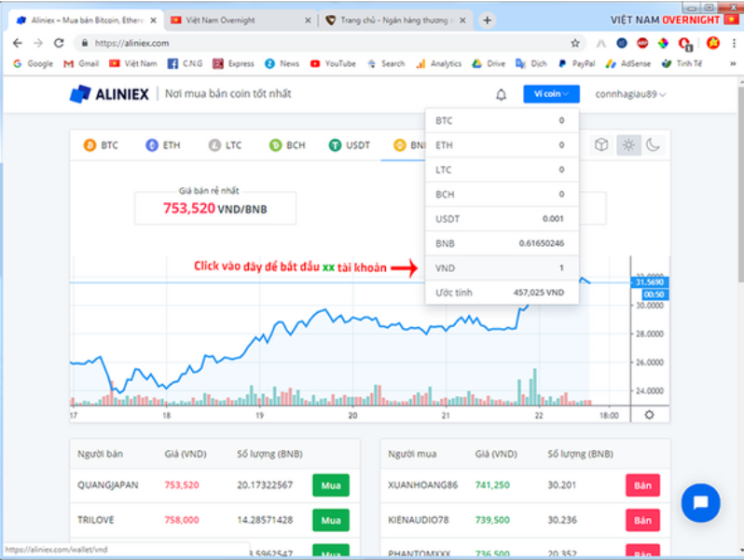
Task: Open Chrome three-dot menu
Action: click(x=734, y=43)
